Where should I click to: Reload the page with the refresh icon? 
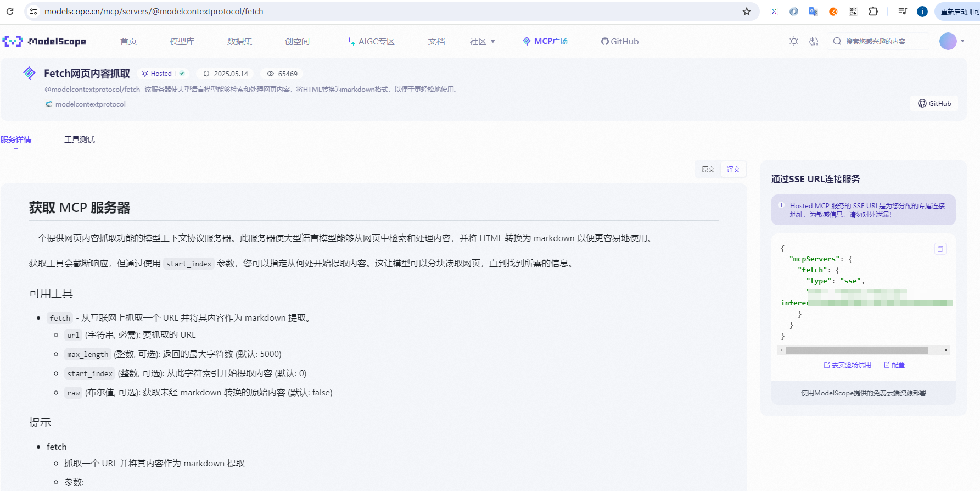[10, 11]
